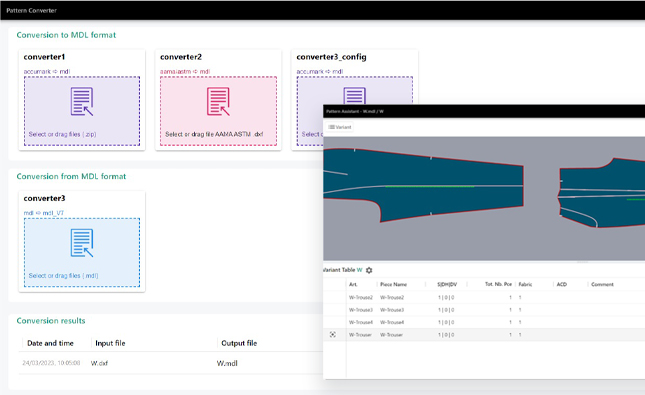Screen dimensions: 645x395
Task: Select the W-Trouse4 table row
Action: [x=484, y=322]
